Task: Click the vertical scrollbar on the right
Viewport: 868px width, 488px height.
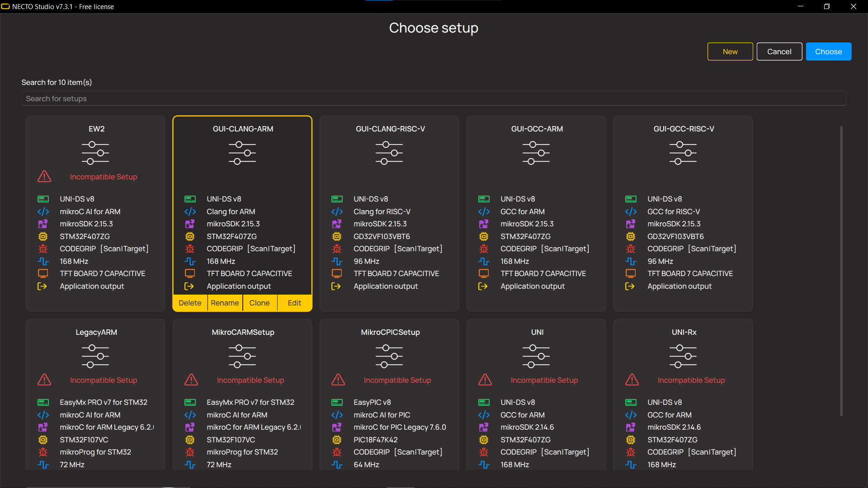Action: pos(841,271)
